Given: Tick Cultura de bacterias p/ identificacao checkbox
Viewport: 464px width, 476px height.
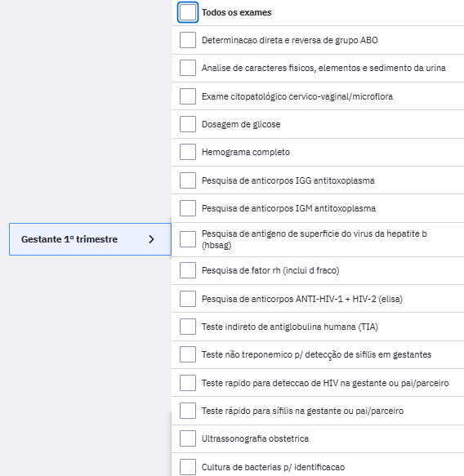Looking at the screenshot, I should (188, 467).
